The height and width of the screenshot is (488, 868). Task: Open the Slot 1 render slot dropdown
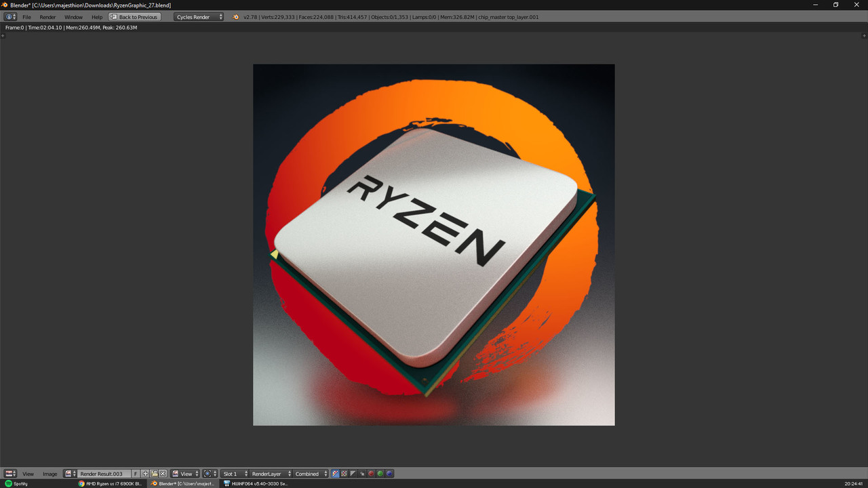[235, 474]
